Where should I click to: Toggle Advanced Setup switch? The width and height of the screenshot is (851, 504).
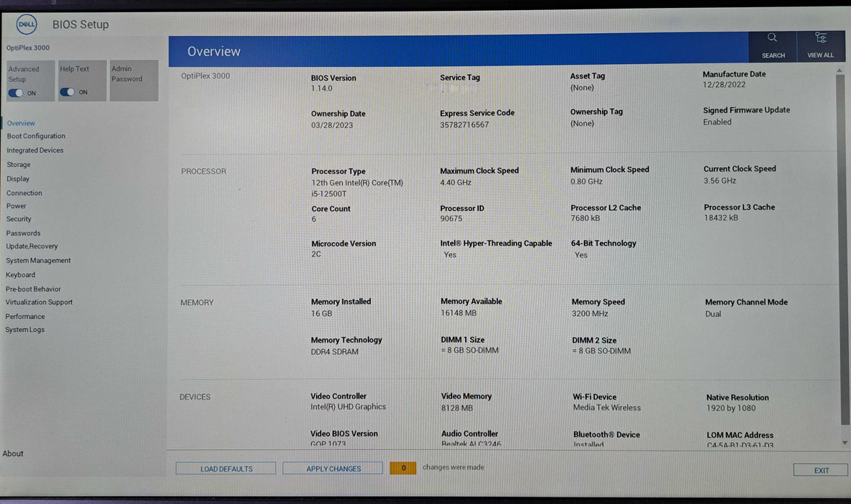[x=16, y=93]
